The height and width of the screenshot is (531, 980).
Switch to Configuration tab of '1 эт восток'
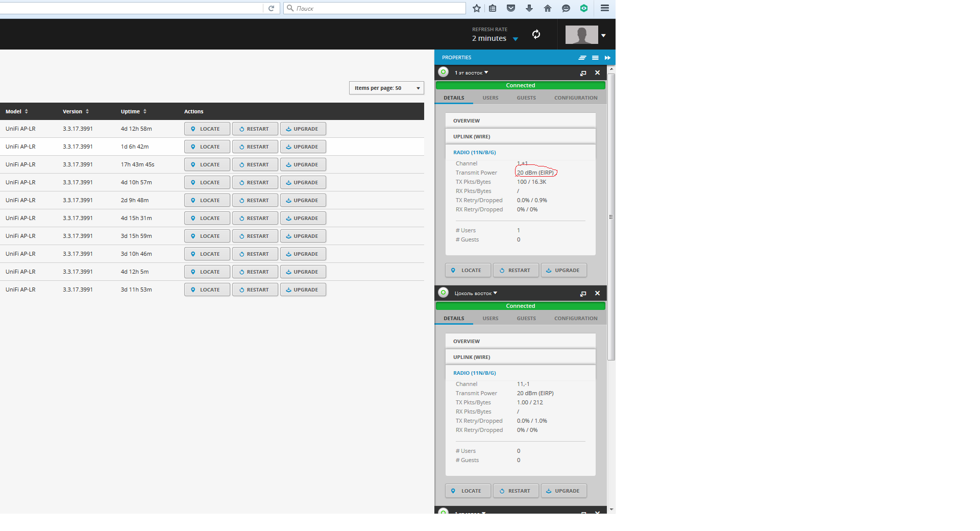point(575,98)
